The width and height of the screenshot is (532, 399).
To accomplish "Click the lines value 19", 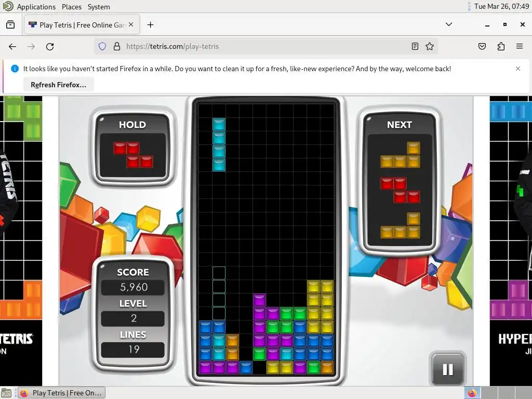I will coord(134,350).
